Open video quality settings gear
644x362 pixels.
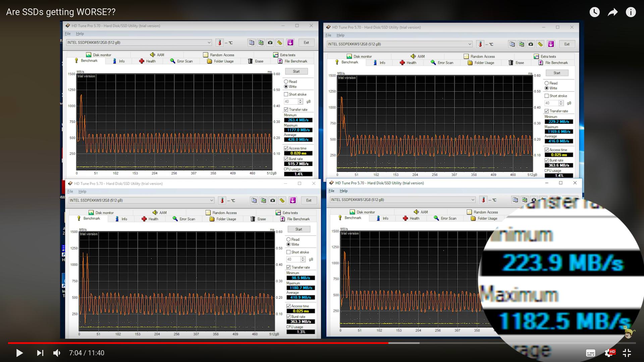609,353
